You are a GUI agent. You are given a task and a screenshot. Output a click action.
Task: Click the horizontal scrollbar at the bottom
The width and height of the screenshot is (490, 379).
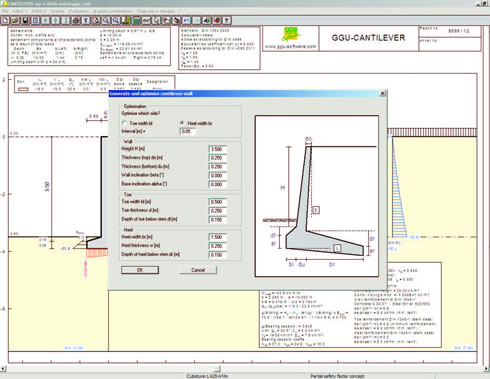click(x=245, y=369)
